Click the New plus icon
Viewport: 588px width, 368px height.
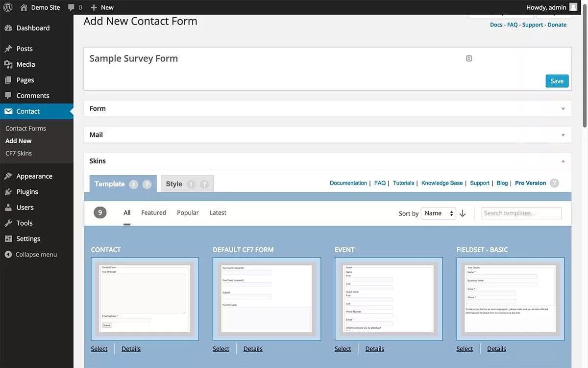[94, 7]
